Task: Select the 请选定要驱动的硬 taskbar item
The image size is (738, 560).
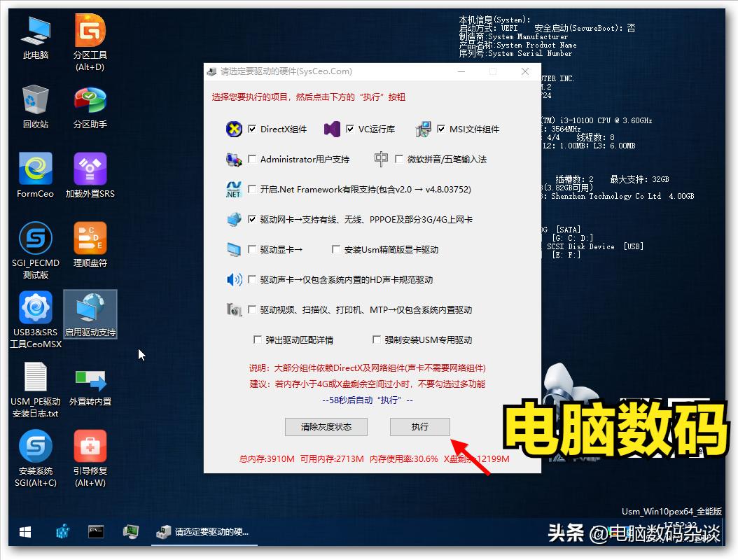Action: (203, 532)
